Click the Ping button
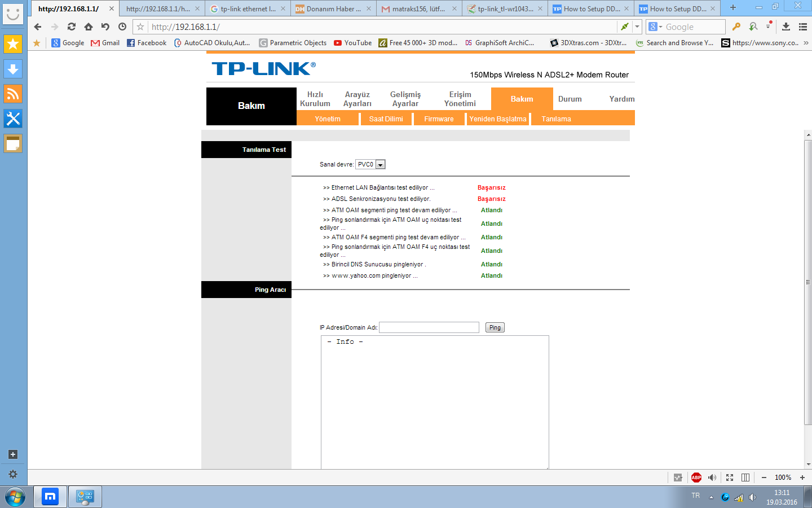This screenshot has height=508, width=812. [x=495, y=327]
